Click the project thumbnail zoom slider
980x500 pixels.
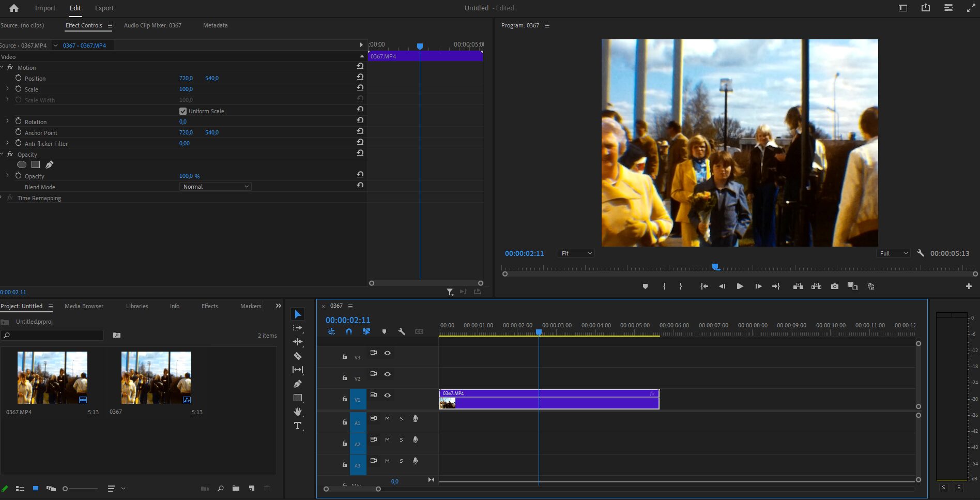66,489
